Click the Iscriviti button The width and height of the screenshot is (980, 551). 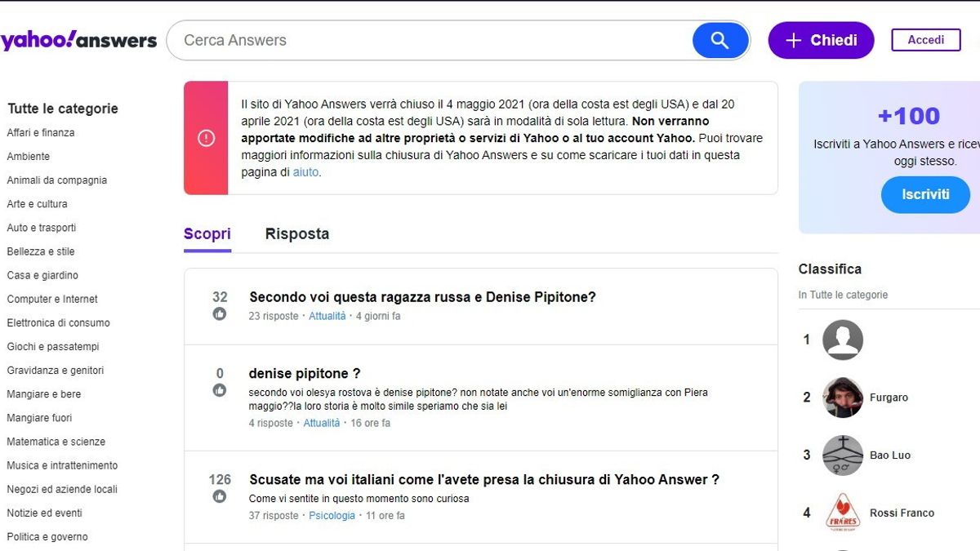point(925,194)
